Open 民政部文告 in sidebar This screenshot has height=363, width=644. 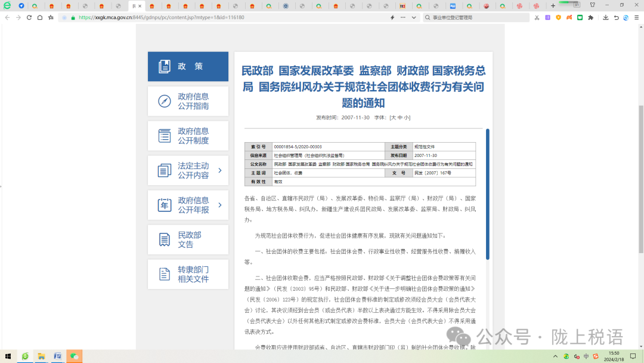[188, 239]
